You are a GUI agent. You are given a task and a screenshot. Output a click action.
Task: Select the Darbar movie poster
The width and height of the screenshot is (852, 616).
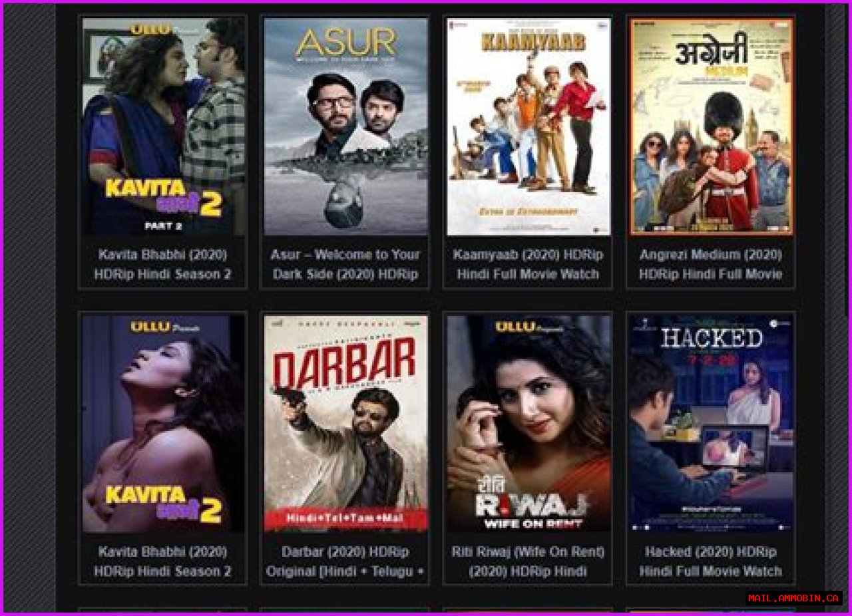pyautogui.click(x=345, y=423)
